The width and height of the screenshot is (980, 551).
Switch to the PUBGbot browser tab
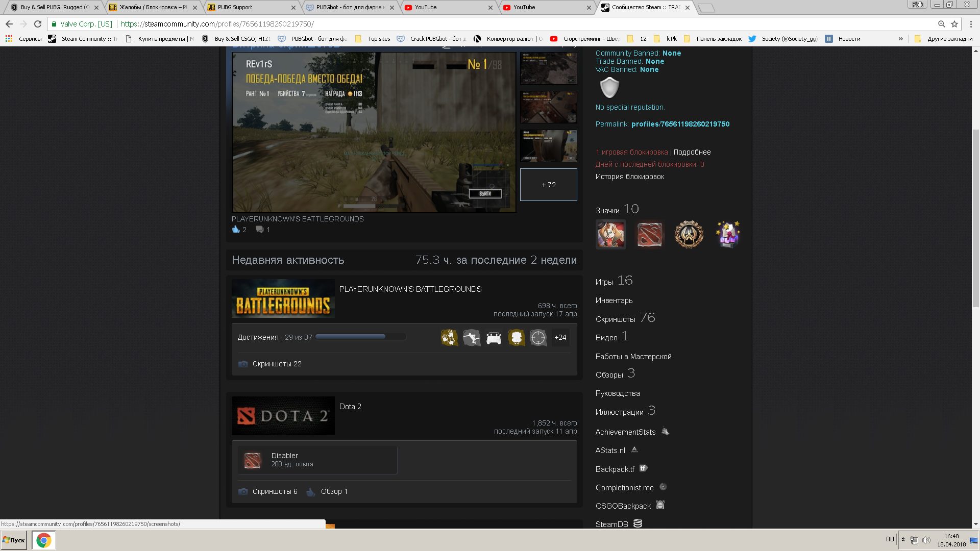point(349,7)
